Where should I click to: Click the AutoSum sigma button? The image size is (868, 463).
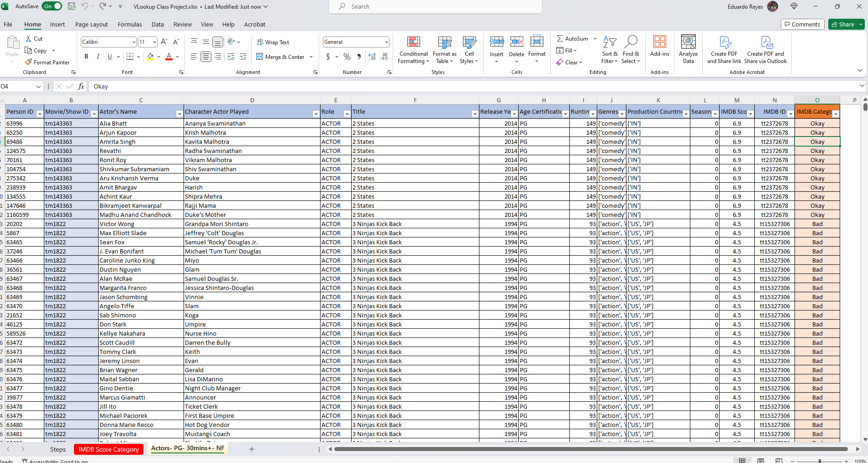pyautogui.click(x=573, y=39)
